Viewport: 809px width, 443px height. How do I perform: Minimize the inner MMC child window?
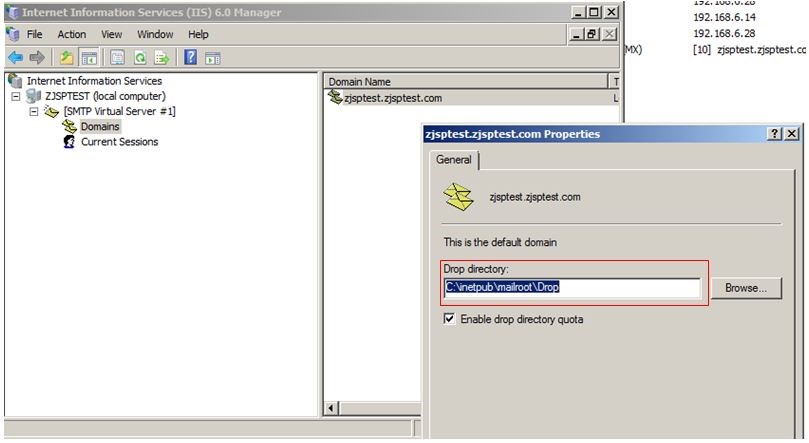pos(577,34)
